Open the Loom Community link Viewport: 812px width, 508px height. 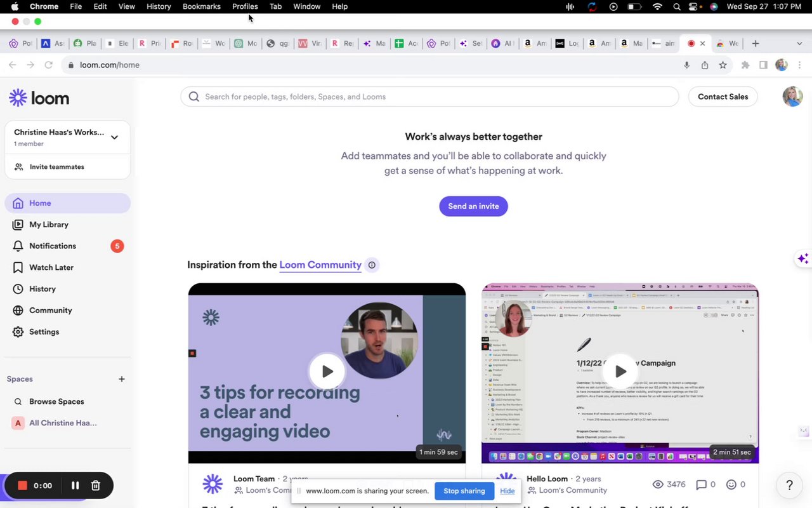click(x=320, y=265)
